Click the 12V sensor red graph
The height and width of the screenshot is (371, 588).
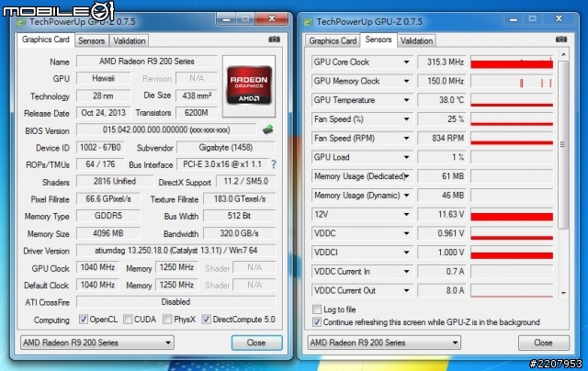pos(512,214)
